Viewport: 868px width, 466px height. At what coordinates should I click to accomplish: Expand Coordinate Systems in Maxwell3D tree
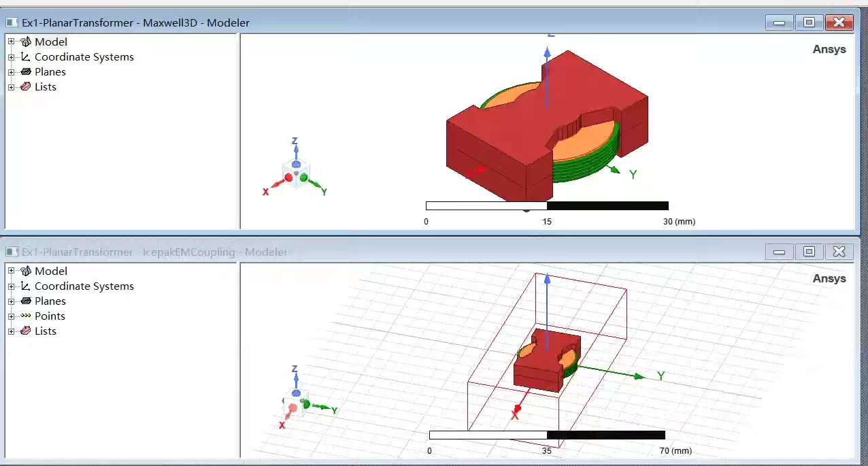[11, 57]
